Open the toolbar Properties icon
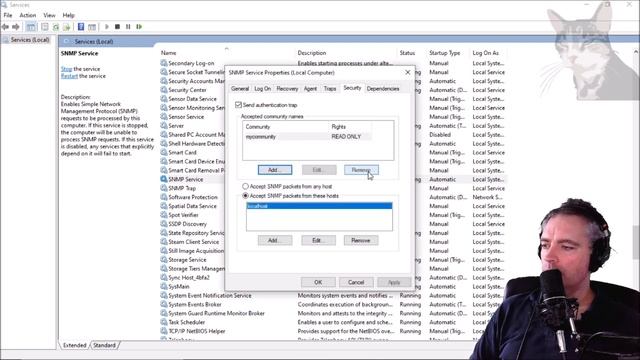This screenshot has height=360, width=640. tap(45, 27)
